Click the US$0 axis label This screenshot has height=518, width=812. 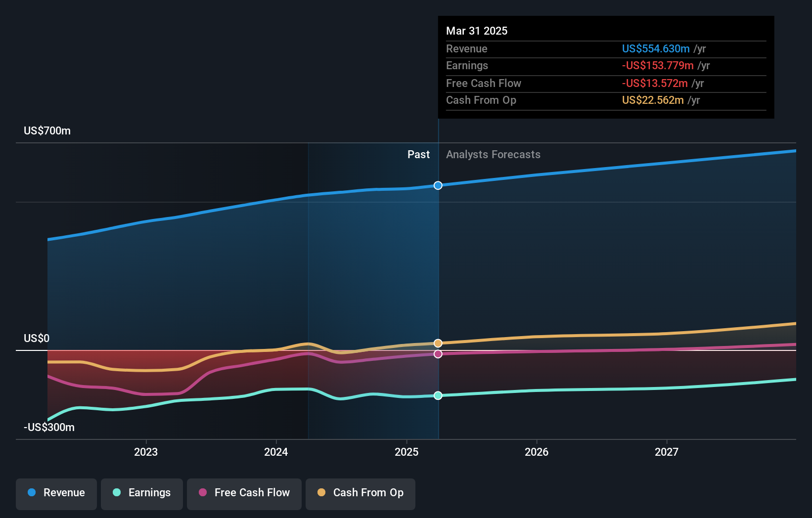coord(37,339)
